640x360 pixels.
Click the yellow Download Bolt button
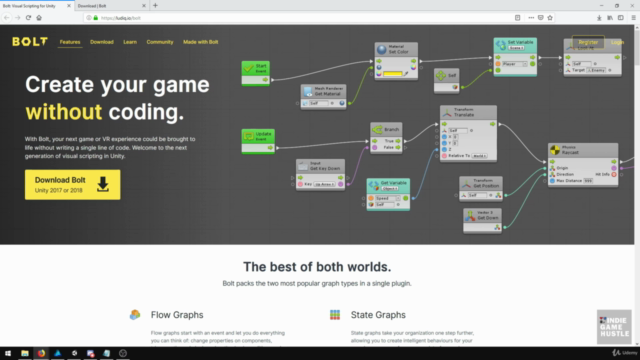[x=73, y=184]
